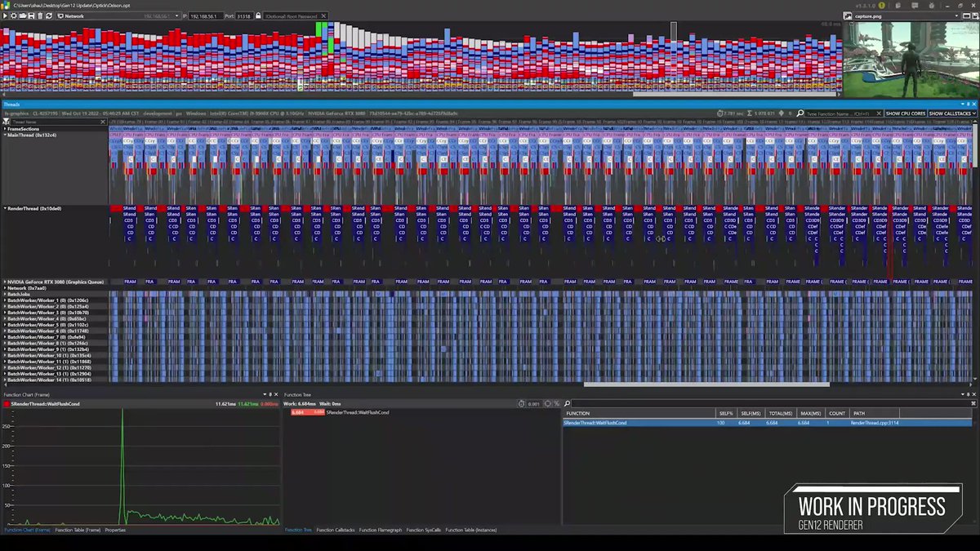Select the bottom Function Tree tab
980x551 pixels.
click(x=298, y=530)
